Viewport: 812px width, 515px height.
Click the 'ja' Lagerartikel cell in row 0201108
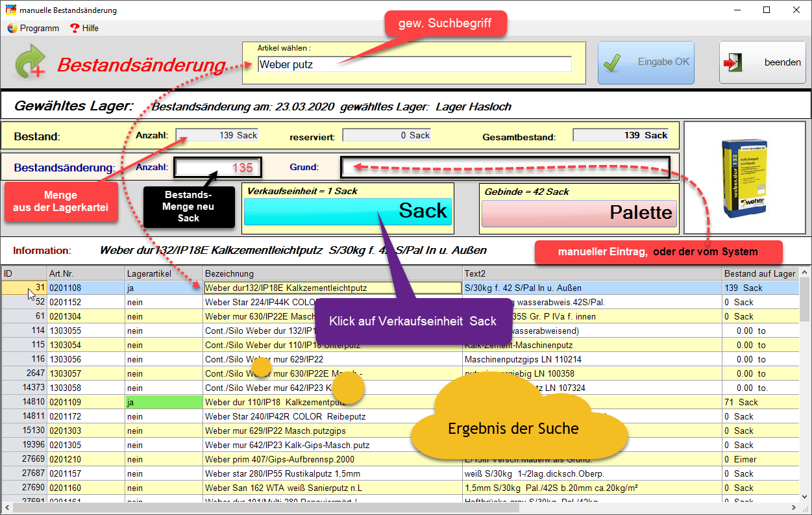164,288
